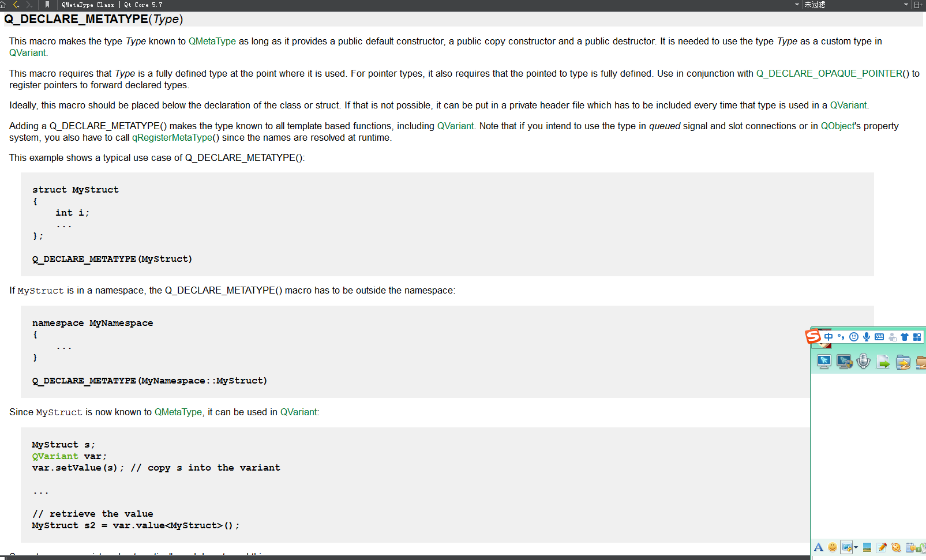Open the first QMetaType link
Screen dimensions: 926x560
[212, 42]
